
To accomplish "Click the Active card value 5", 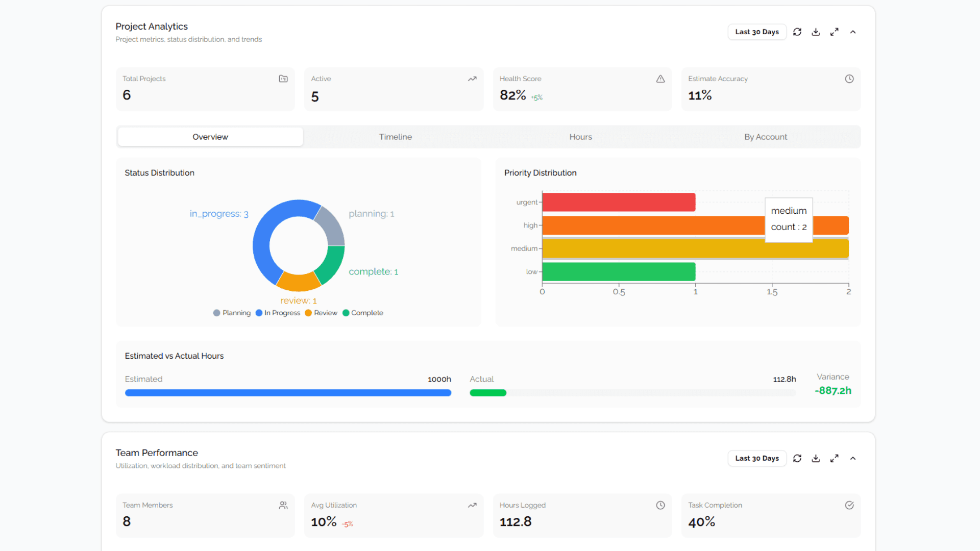I will (315, 96).
